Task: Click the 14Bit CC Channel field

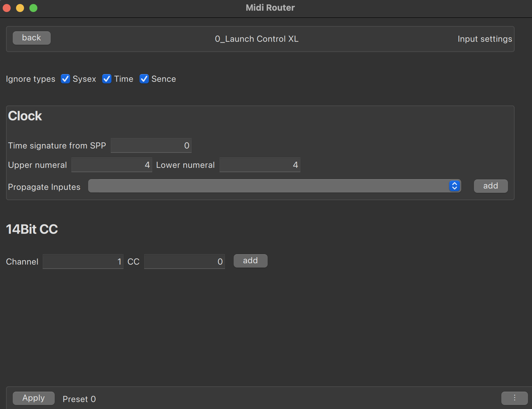Action: tap(83, 262)
